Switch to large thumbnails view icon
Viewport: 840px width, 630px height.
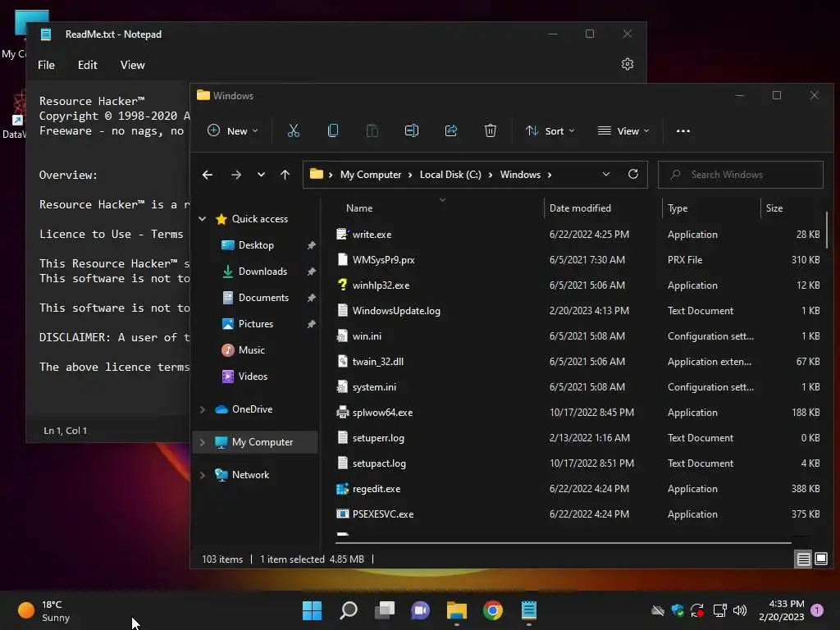(820, 559)
